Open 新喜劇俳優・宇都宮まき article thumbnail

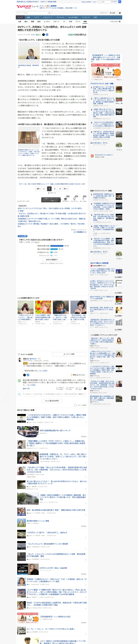28,458
